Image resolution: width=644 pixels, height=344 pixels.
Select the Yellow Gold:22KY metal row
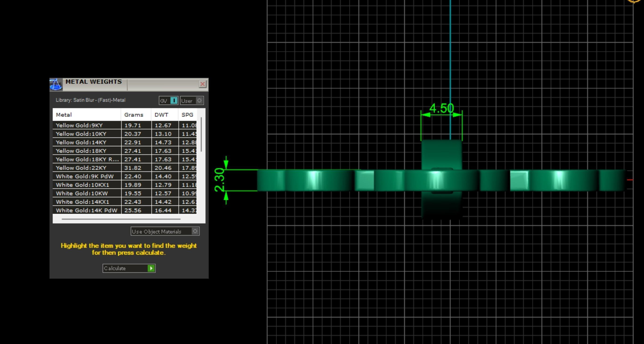(x=81, y=168)
